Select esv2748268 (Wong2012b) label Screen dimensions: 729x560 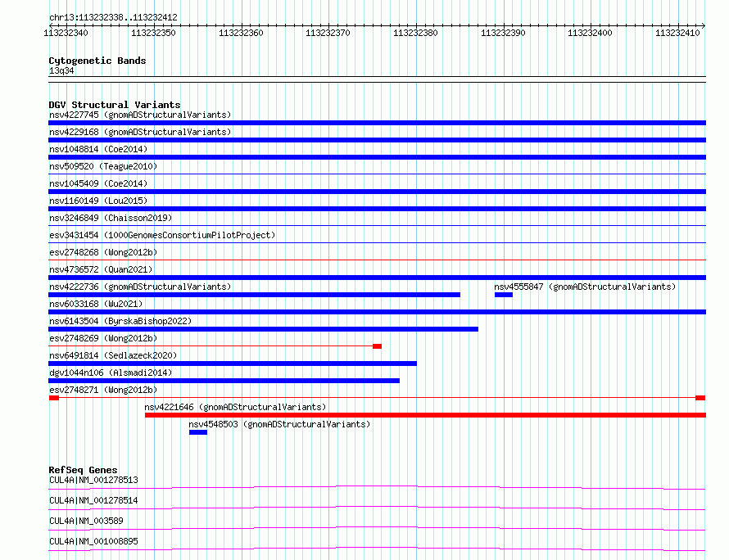pos(103,252)
